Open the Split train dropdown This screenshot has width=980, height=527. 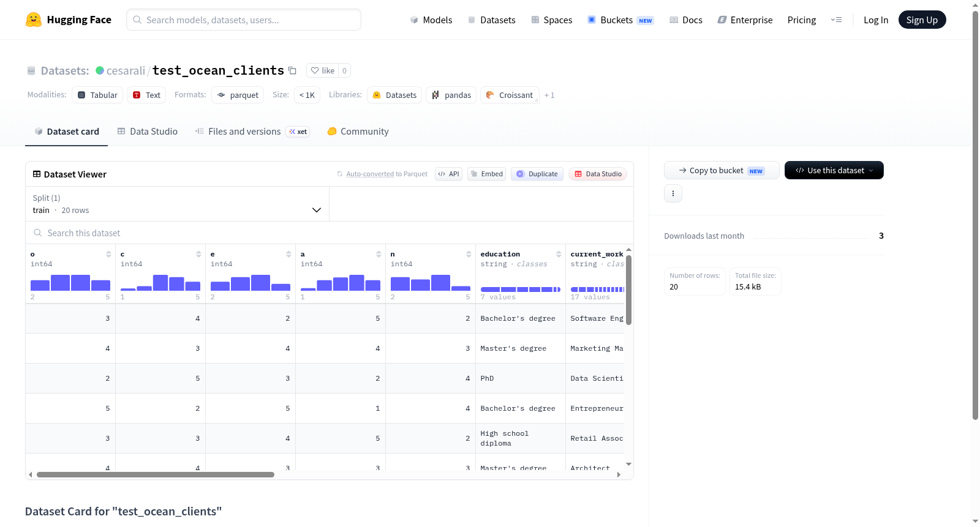tap(177, 204)
